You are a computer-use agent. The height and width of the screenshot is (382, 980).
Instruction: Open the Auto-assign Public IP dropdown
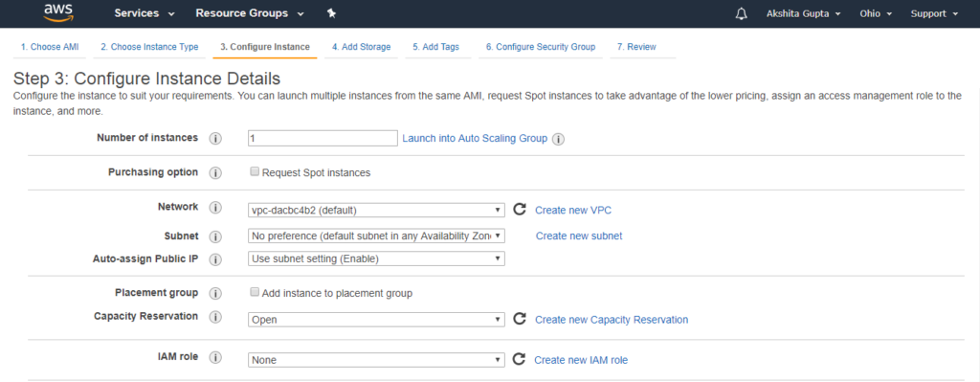click(376, 258)
